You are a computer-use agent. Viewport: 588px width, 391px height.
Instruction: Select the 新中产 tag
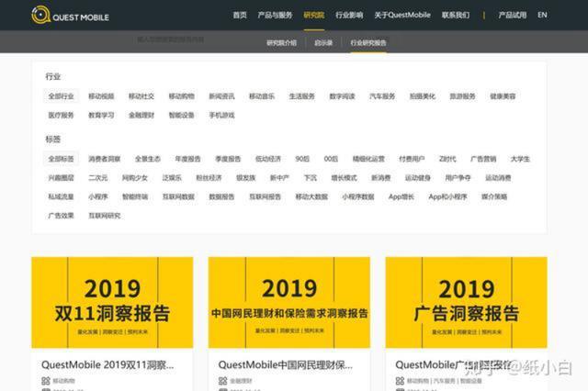(279, 177)
